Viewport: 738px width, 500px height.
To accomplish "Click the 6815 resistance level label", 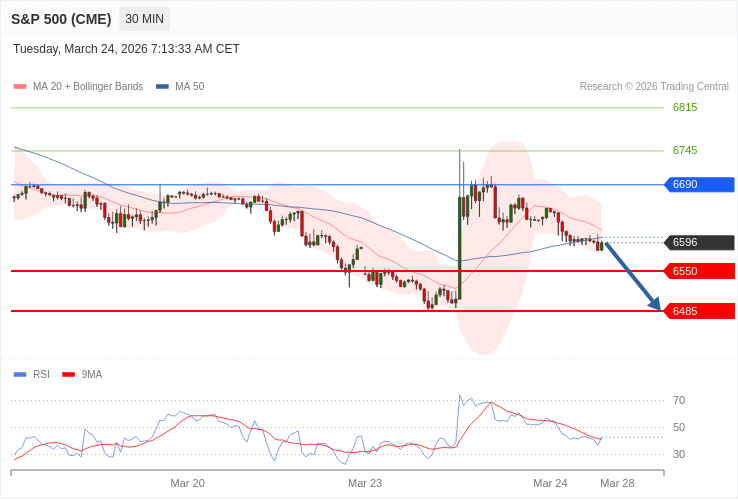I will coord(685,107).
